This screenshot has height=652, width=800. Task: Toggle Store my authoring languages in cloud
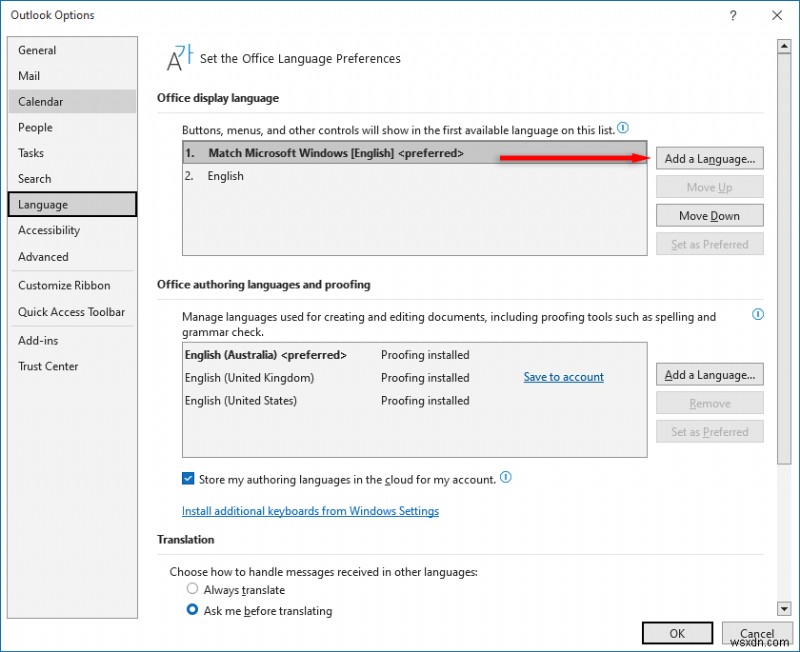(188, 479)
